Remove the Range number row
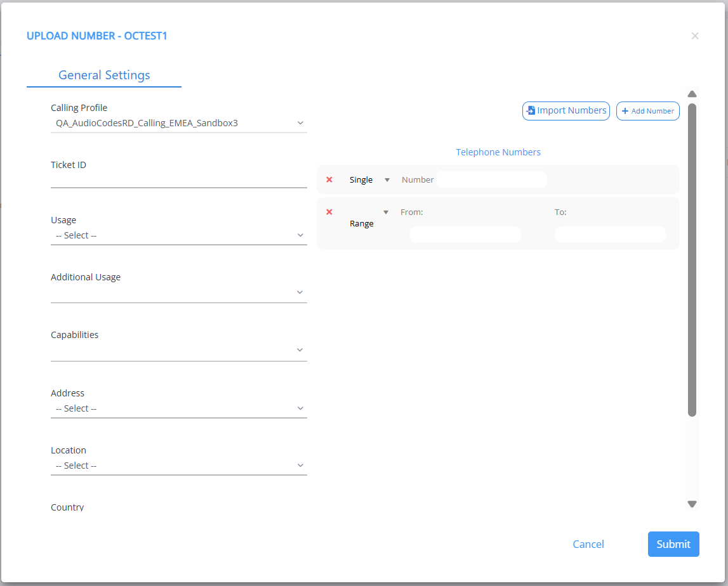Viewport: 728px width, 586px height. pos(329,212)
